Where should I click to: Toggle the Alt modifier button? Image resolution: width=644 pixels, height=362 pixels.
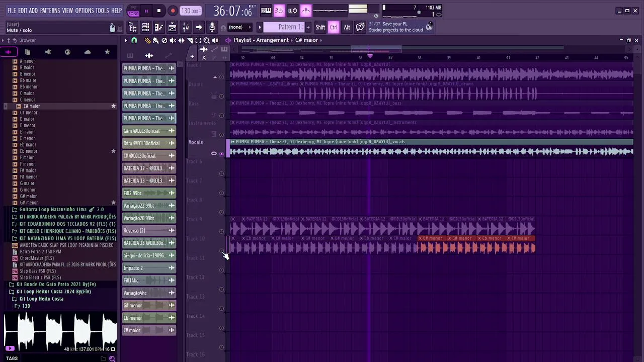pyautogui.click(x=347, y=27)
